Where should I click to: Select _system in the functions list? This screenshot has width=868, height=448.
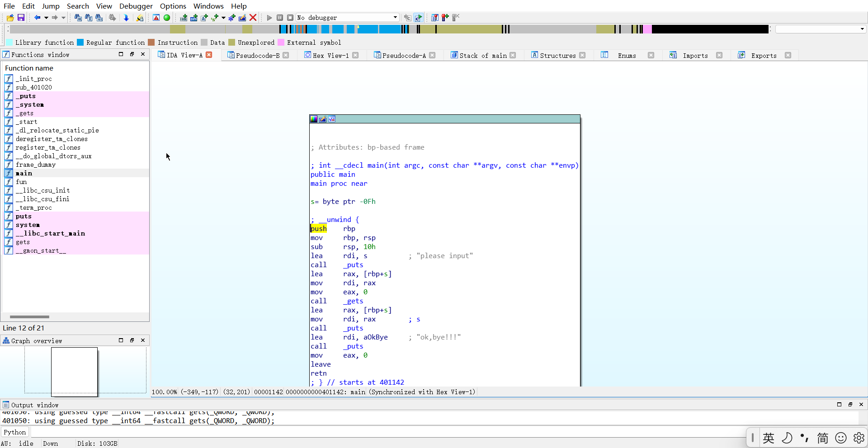30,104
